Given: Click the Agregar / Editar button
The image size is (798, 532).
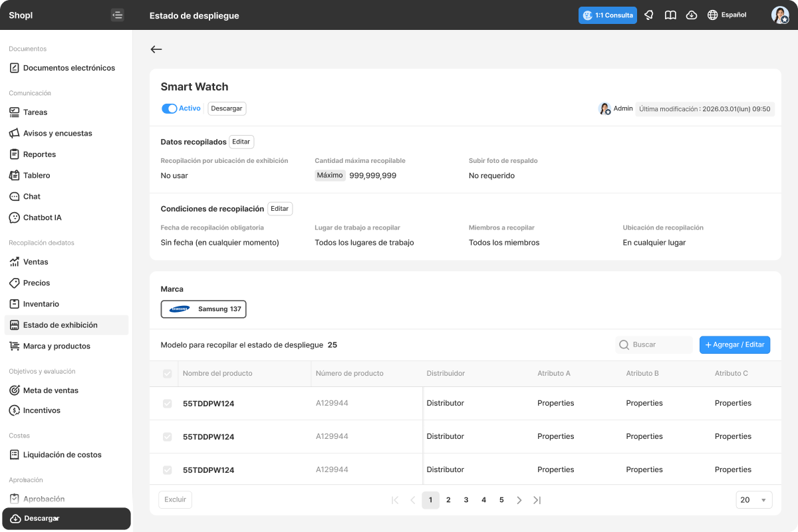Looking at the screenshot, I should (735, 344).
